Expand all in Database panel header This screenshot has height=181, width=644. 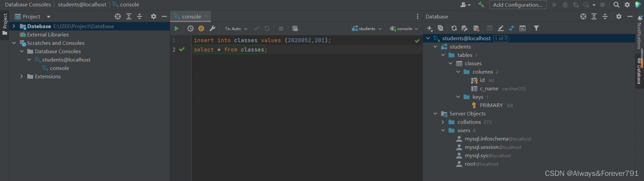[594, 17]
